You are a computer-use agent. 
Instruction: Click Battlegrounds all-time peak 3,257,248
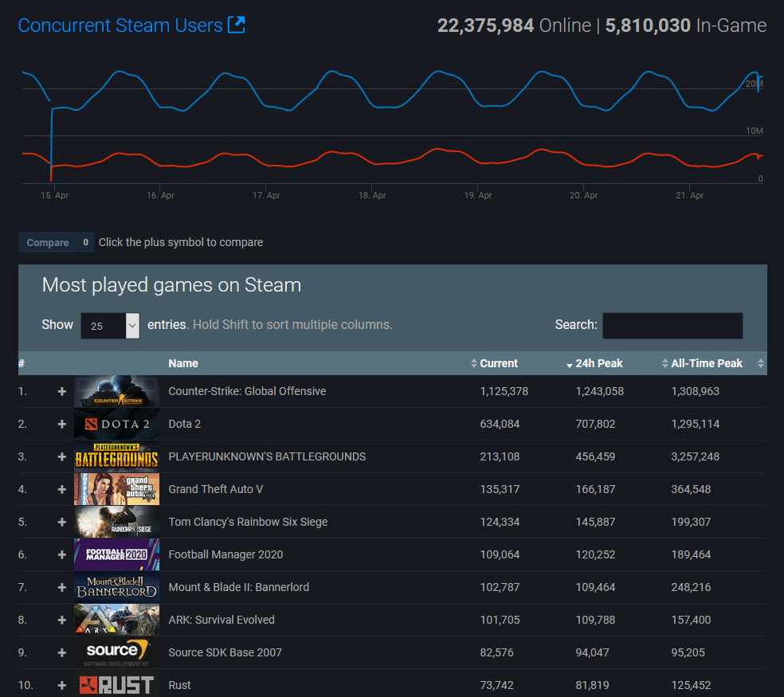pos(695,456)
